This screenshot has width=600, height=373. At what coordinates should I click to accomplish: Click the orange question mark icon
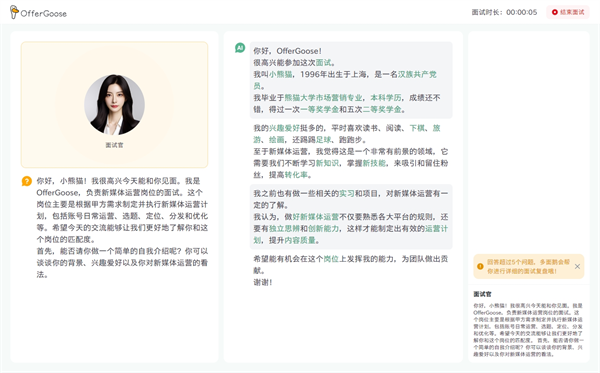26,181
